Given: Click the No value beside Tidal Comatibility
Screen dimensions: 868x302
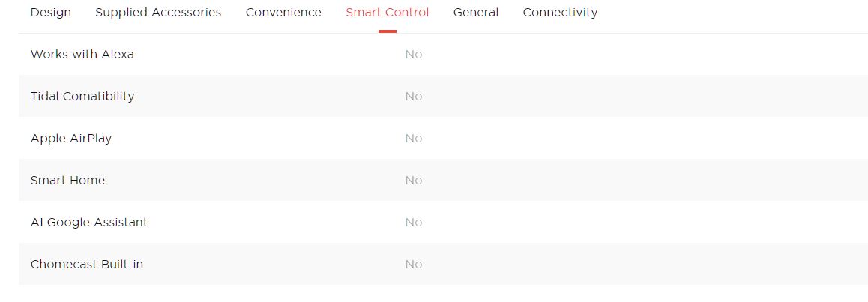Looking at the screenshot, I should 413,97.
